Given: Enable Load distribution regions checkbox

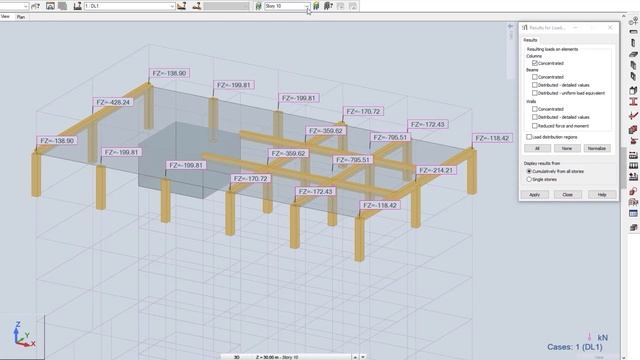Looking at the screenshot, I should [529, 137].
